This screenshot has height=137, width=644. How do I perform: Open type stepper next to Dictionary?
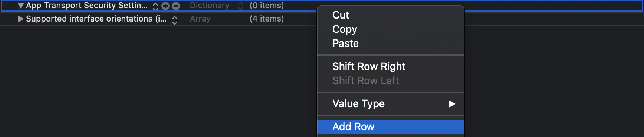point(241,6)
